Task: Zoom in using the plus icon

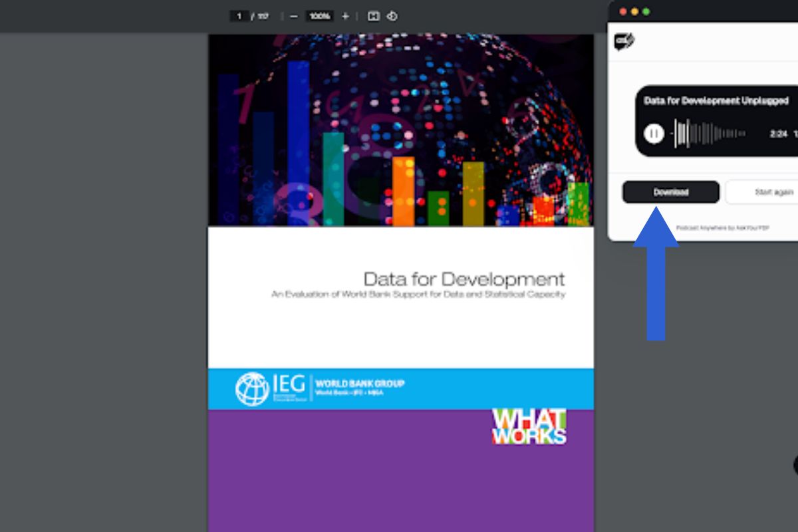Action: (345, 16)
